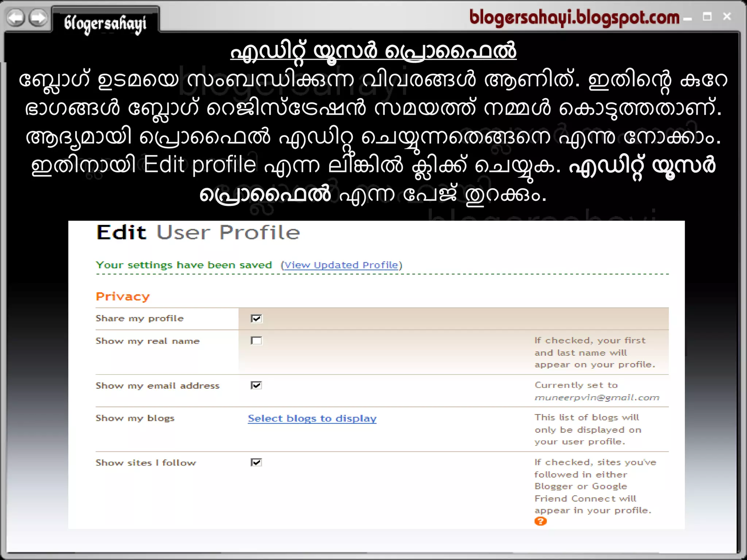
Task: Click the forward arrow button
Action: pyautogui.click(x=39, y=17)
